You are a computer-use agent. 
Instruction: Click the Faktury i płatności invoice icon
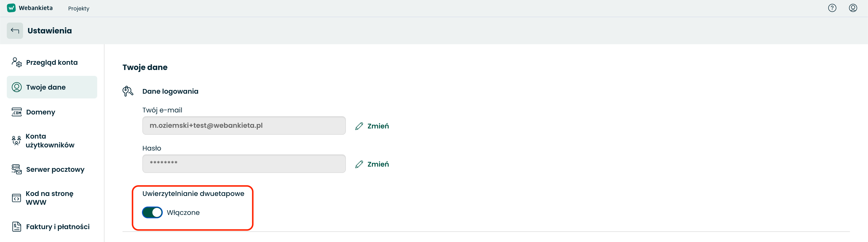[17, 226]
